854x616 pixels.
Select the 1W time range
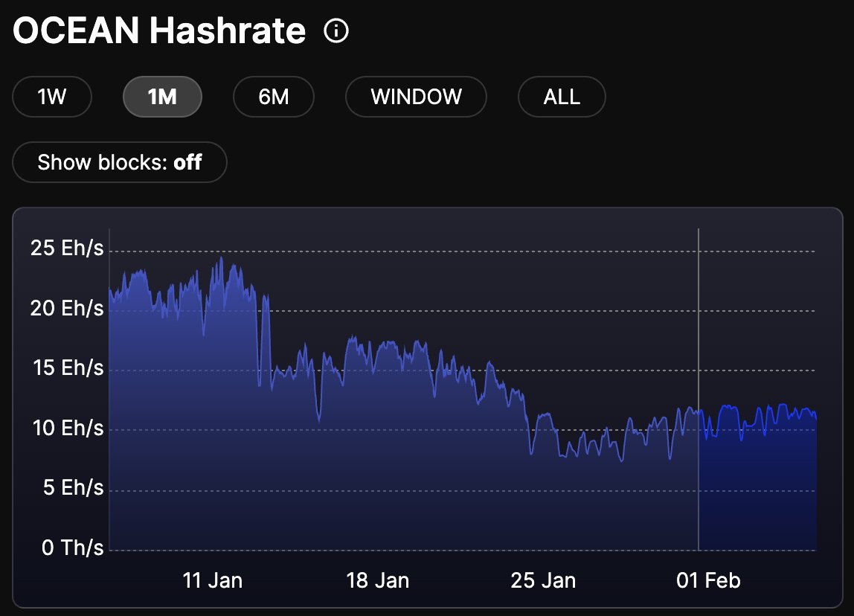(x=52, y=97)
